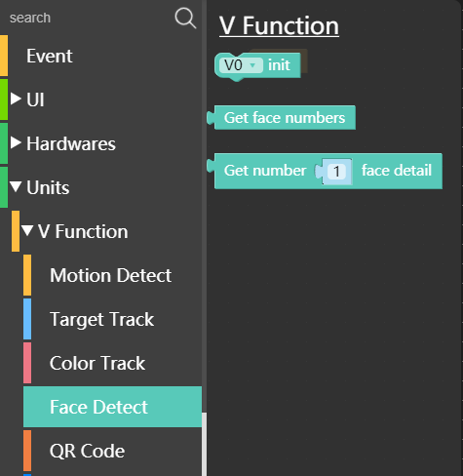Click the number 1 input in face detail block
The height and width of the screenshot is (476, 463).
336,172
